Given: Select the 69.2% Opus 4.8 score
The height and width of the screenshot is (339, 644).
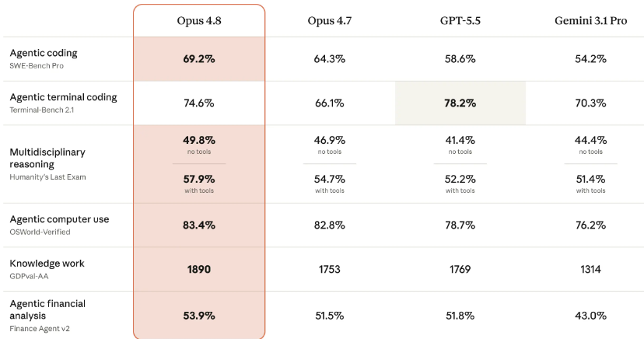Looking at the screenshot, I should coord(199,59).
